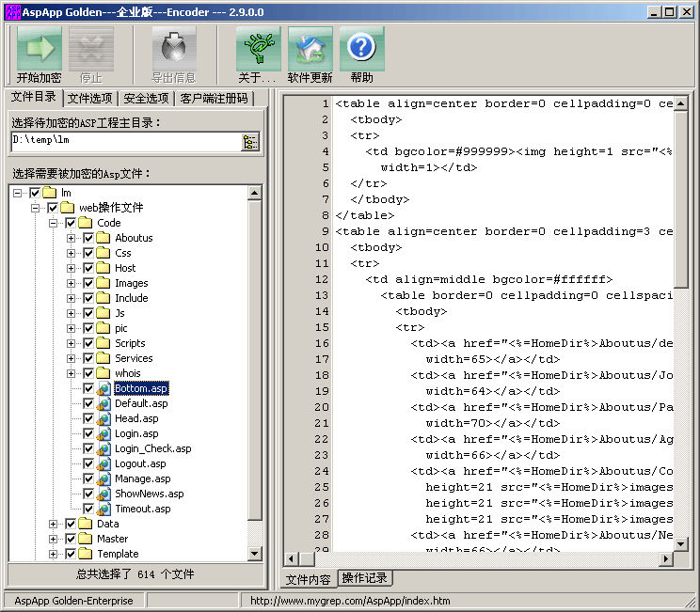Open Software Update (软件更新) icon
Viewport: 700px width, 612px height.
pyautogui.click(x=310, y=49)
